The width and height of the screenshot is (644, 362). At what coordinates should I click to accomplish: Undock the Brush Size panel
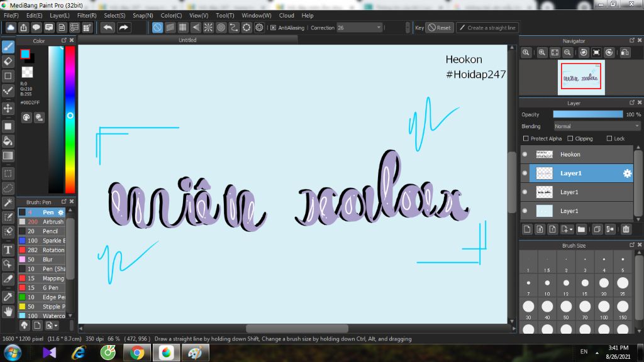click(631, 245)
